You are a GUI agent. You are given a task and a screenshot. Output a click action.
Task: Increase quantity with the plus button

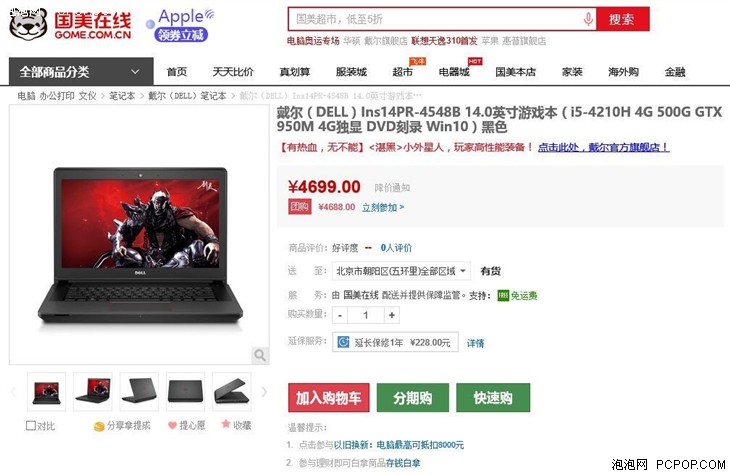(x=392, y=315)
